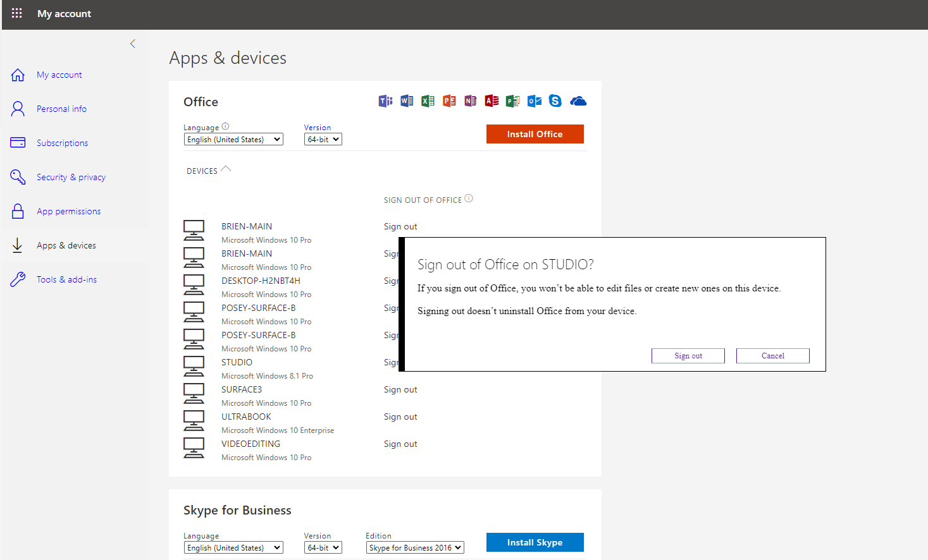928x560 pixels.
Task: Open the Office Language dropdown
Action: 233,140
